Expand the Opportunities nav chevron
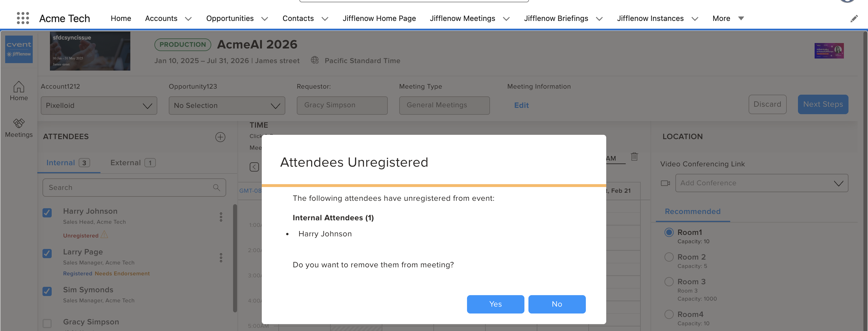Screen dimensions: 868x331 (265, 19)
